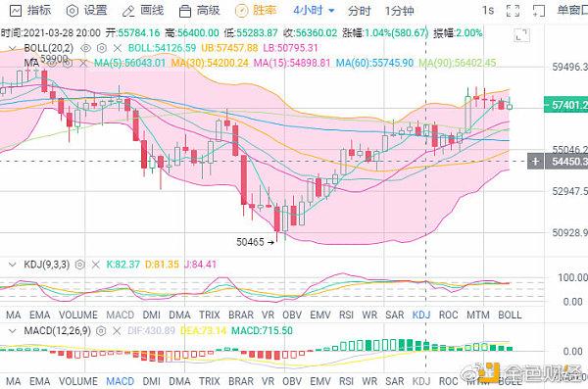Switch to 分时 time-sharing view
The image size is (588, 389).
coord(359,11)
